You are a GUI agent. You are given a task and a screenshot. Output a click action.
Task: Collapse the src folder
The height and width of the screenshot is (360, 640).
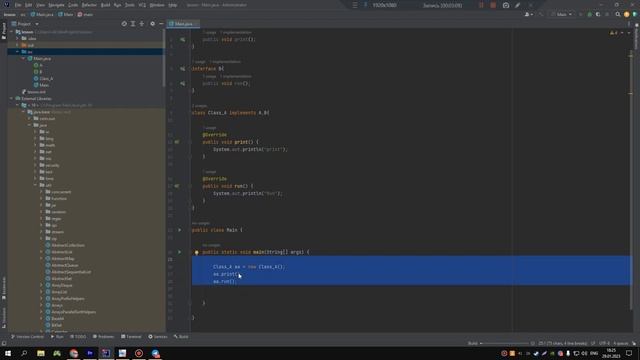[18, 52]
